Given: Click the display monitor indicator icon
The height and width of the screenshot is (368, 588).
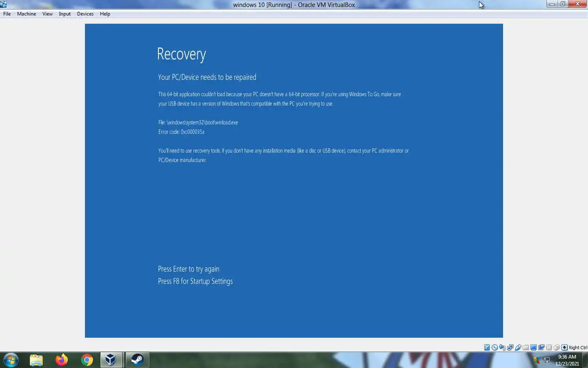Looking at the screenshot, I should (533, 348).
